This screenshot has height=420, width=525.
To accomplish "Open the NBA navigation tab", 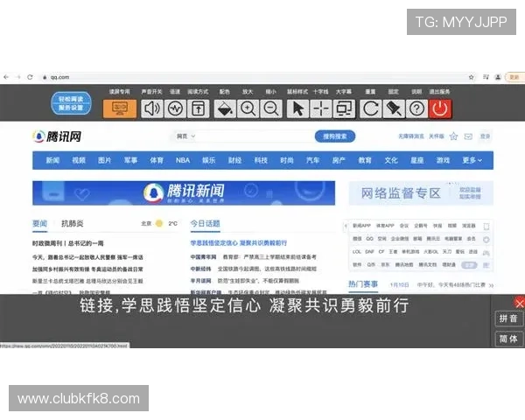I will pyautogui.click(x=183, y=160).
